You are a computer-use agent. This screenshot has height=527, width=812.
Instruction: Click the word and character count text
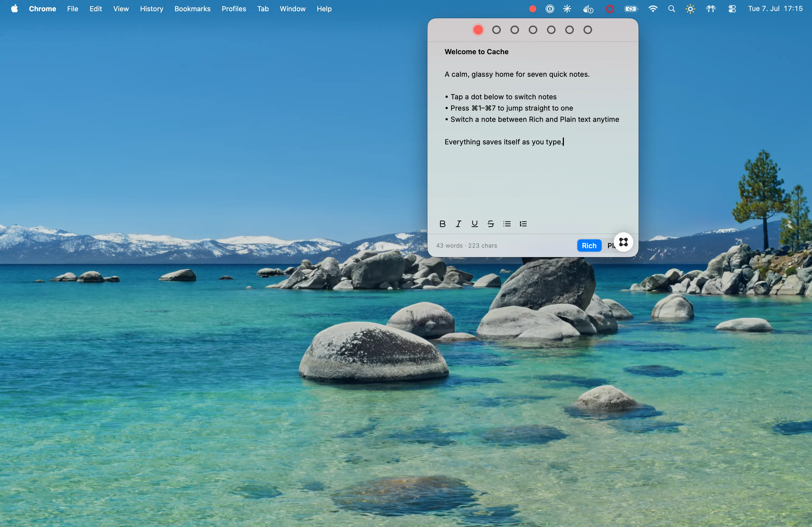click(466, 246)
